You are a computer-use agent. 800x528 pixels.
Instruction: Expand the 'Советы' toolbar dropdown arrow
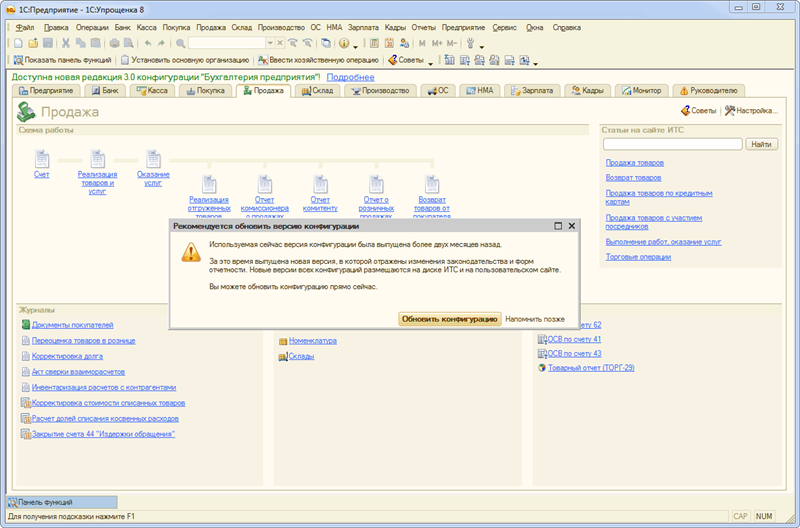(x=430, y=61)
